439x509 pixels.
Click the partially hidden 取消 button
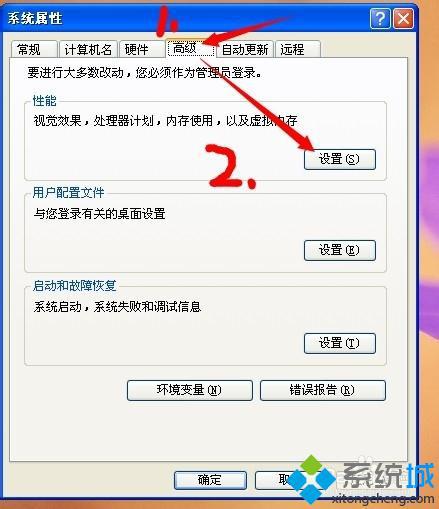273,480
